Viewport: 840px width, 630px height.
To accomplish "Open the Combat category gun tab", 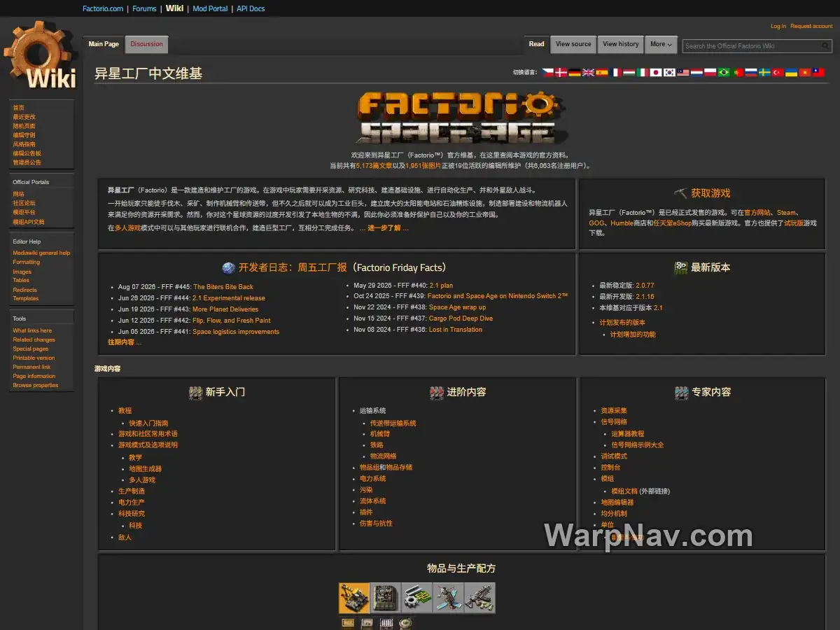I will 480,598.
